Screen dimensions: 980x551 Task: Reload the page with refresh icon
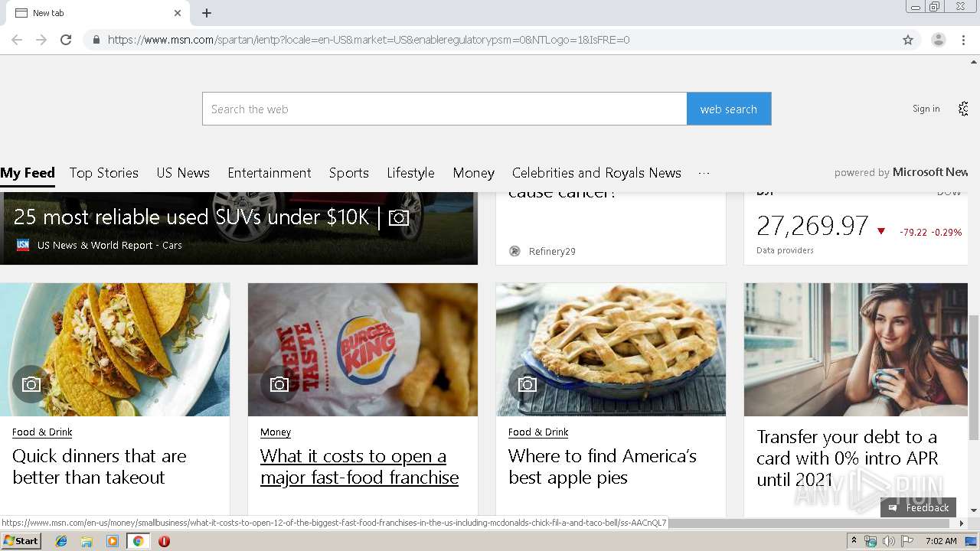click(66, 40)
